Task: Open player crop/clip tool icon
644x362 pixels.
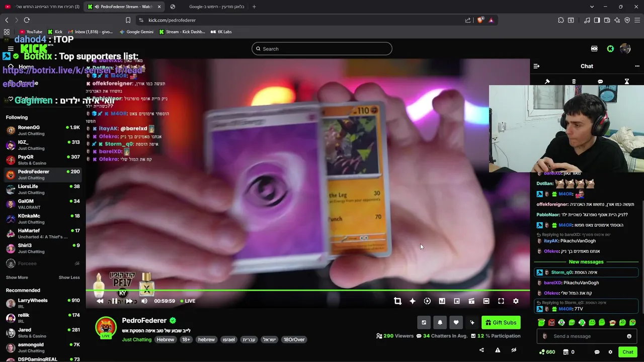Action: click(x=397, y=301)
